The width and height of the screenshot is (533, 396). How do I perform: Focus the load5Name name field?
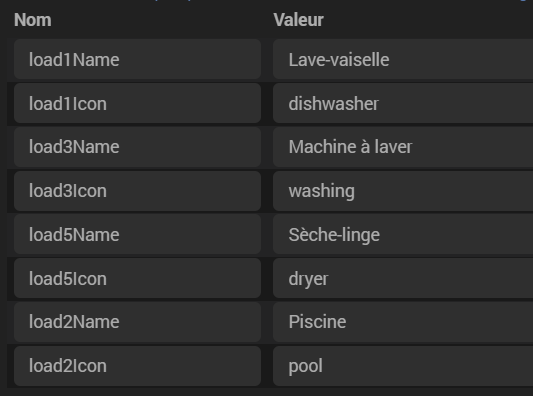pyautogui.click(x=137, y=234)
